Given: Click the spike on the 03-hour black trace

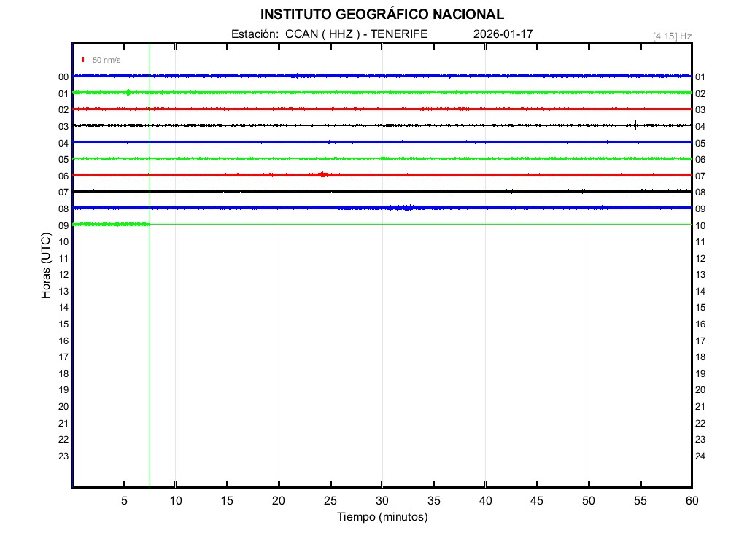Looking at the screenshot, I should pyautogui.click(x=635, y=125).
